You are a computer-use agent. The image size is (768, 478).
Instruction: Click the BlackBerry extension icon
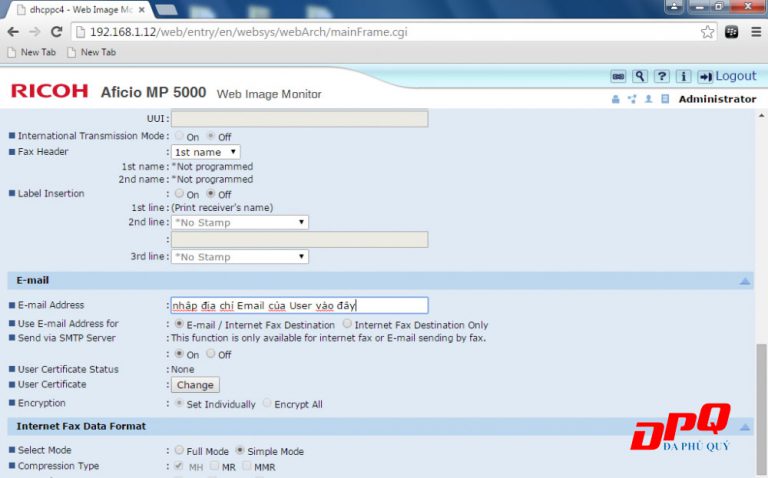tap(732, 32)
